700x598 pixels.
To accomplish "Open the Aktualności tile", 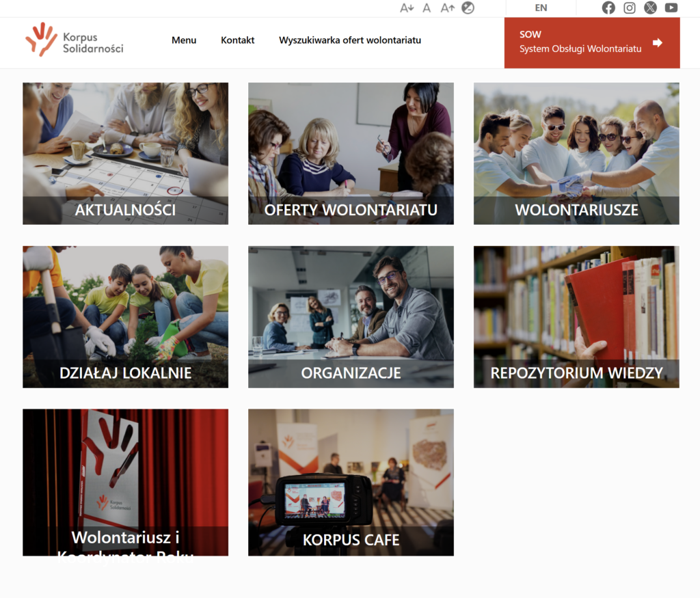I will pyautogui.click(x=125, y=154).
